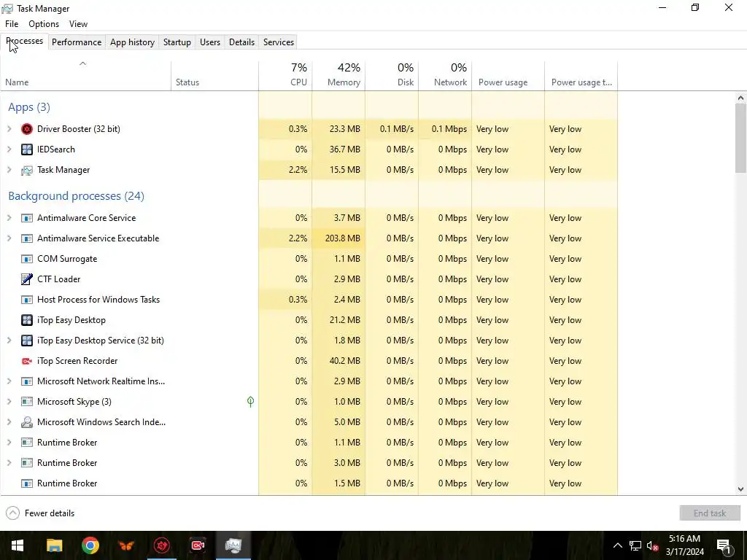Image resolution: width=747 pixels, height=560 pixels.
Task: Expand the IEDSearch app row
Action: 9,149
